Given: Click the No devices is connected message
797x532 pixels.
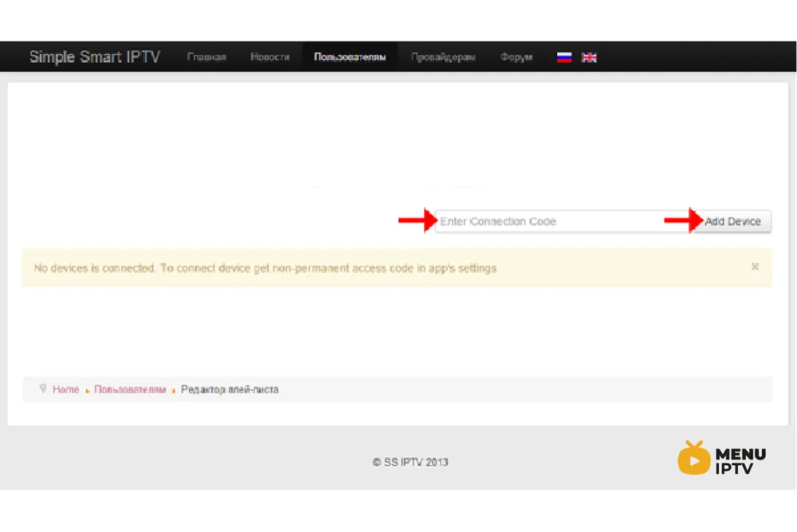Looking at the screenshot, I should (x=265, y=268).
